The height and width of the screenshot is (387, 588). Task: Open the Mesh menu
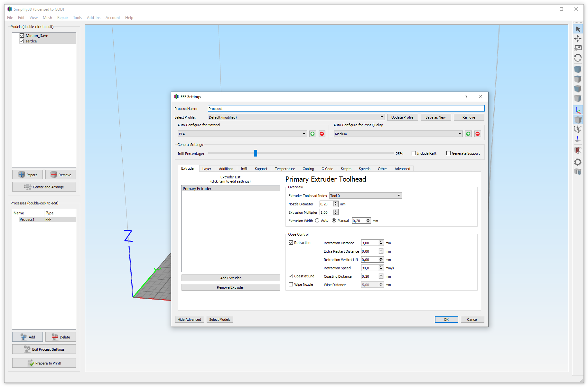[47, 18]
